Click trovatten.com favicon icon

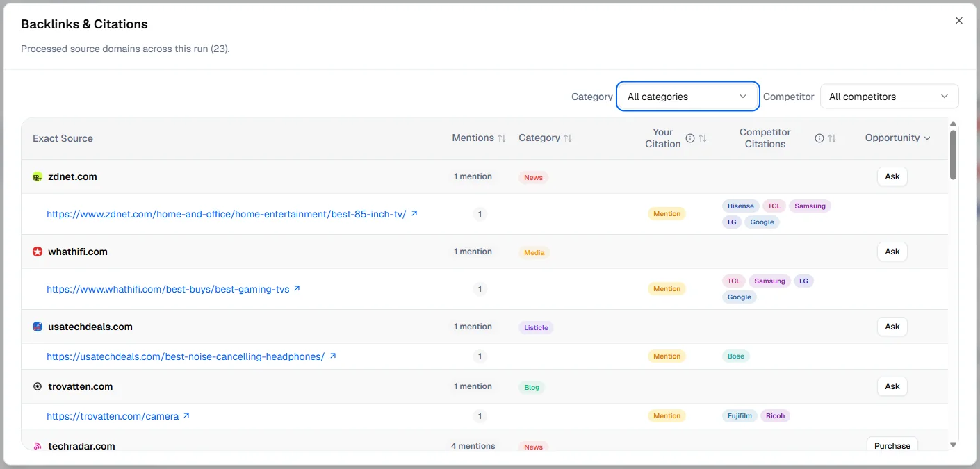tap(38, 386)
